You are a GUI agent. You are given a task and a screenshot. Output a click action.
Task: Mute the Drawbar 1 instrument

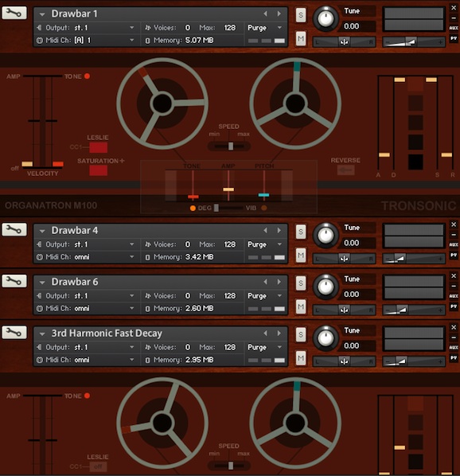click(x=301, y=38)
